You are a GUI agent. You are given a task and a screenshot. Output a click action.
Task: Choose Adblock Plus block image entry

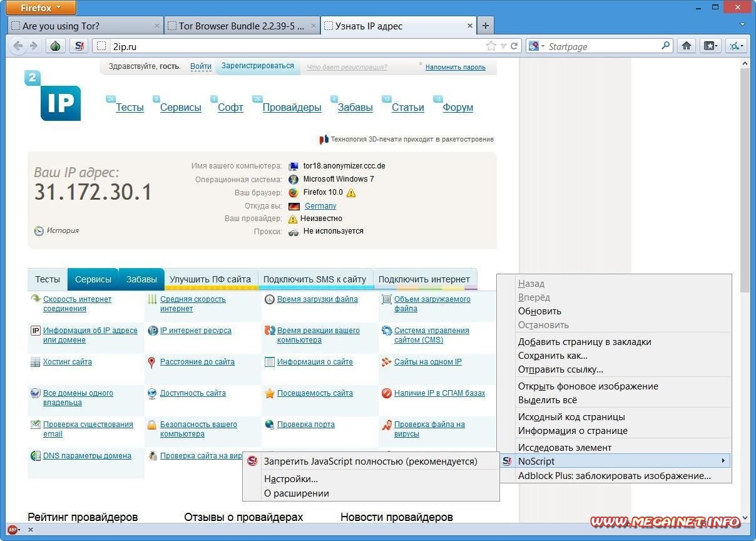(x=614, y=476)
